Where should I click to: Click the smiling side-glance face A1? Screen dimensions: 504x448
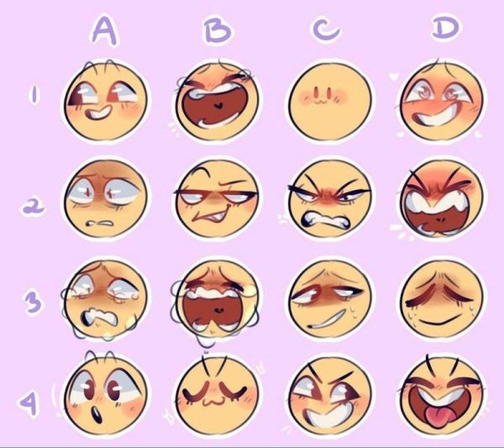[106, 101]
